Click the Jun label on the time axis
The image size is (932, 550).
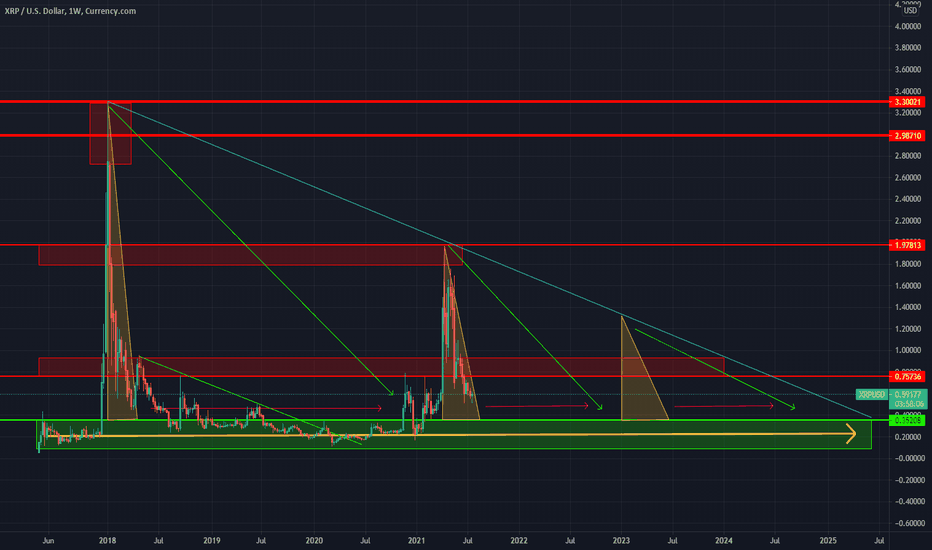(48, 540)
